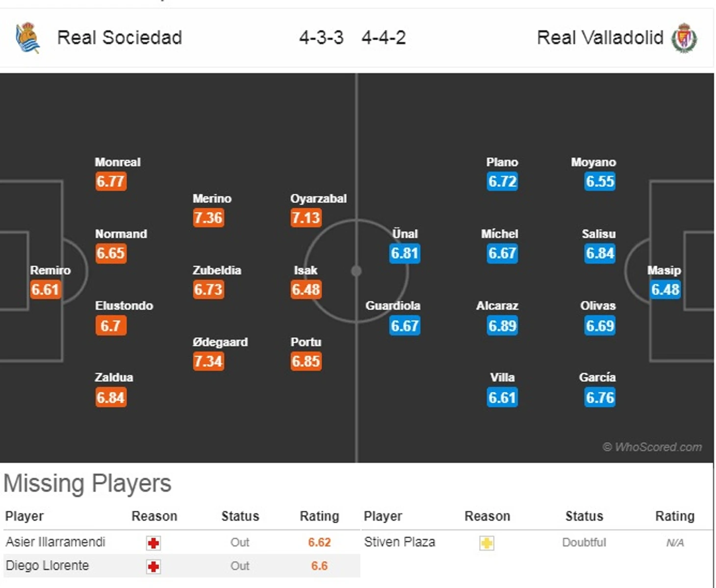Click the WhoScored.com watermark
This screenshot has width=716, height=588.
[x=652, y=447]
